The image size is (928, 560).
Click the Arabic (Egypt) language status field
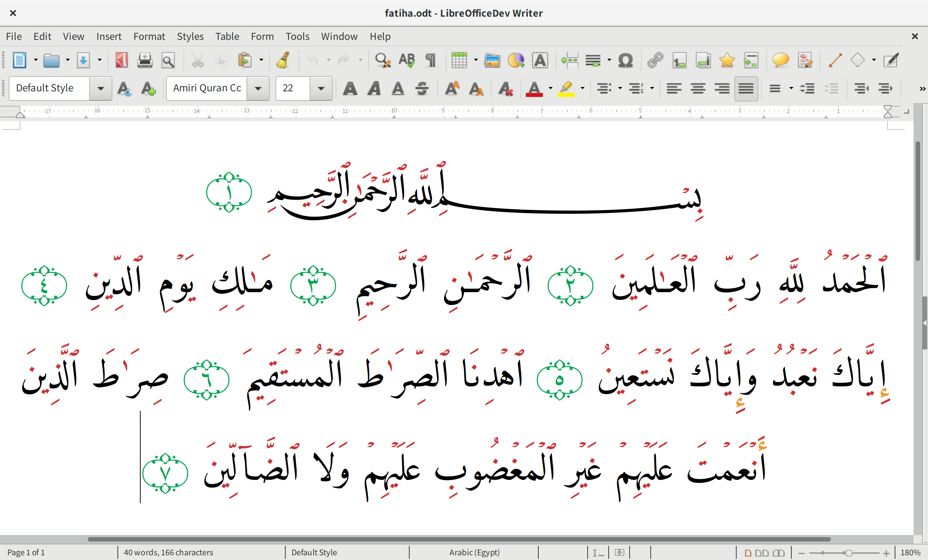474,552
